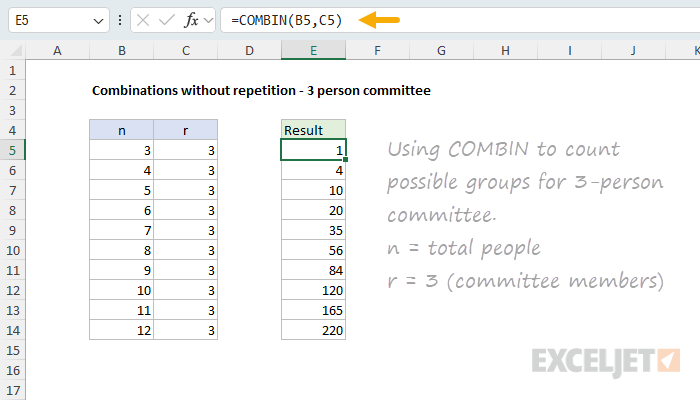The width and height of the screenshot is (700, 400).
Task: Select column A header
Action: click(x=57, y=50)
